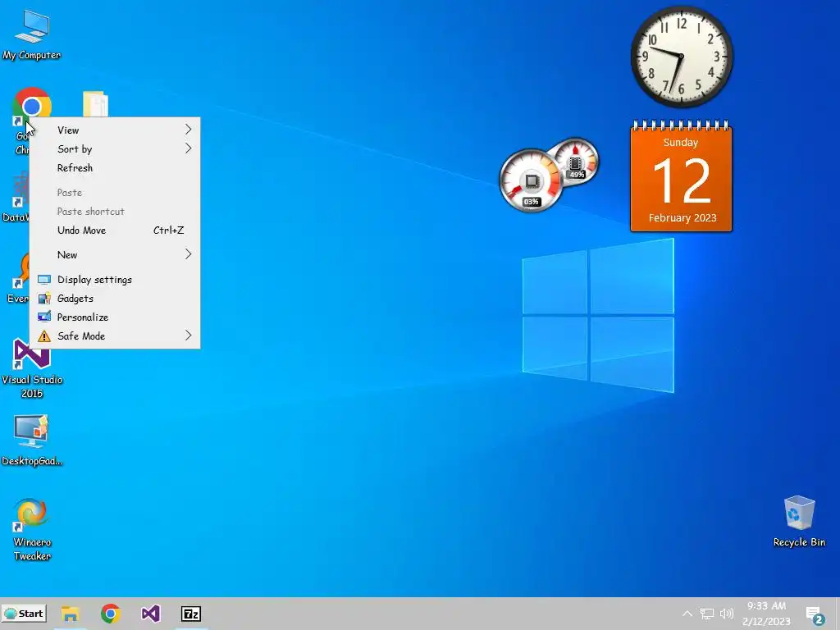Choose Undo Move in the context menu
This screenshot has width=840, height=630.
click(115, 231)
